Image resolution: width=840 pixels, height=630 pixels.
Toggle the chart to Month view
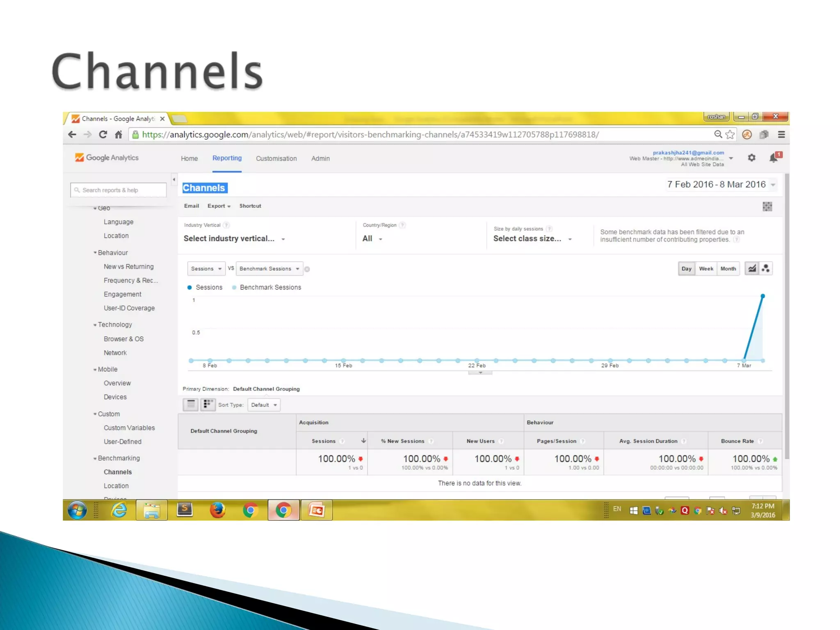point(728,269)
